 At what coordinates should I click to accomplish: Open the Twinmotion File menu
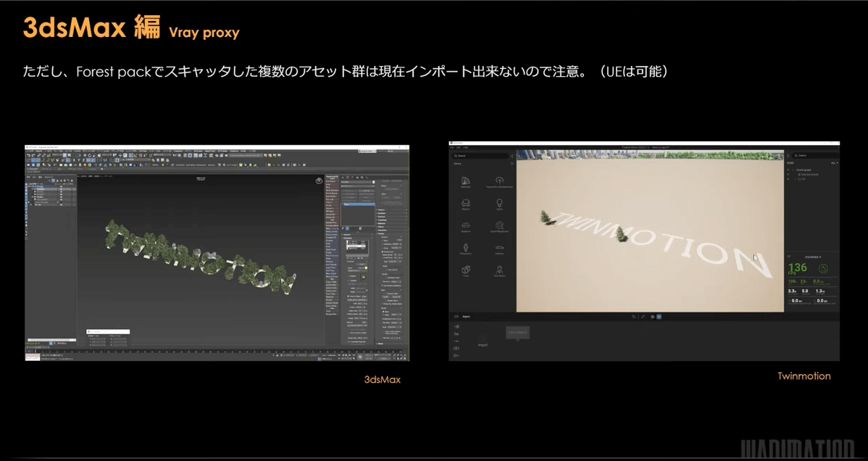(451, 147)
